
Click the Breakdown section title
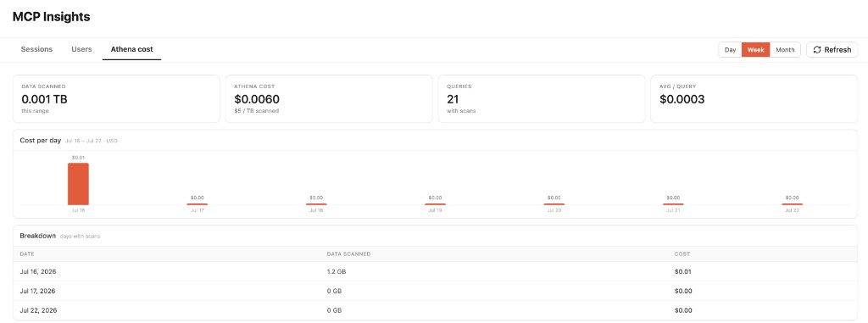37,236
